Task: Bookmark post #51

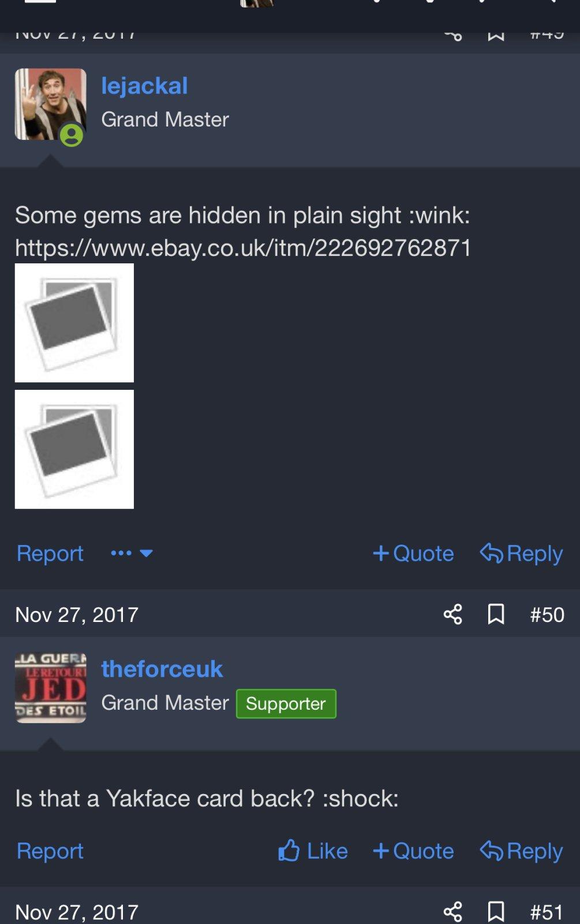Action: click(x=496, y=911)
